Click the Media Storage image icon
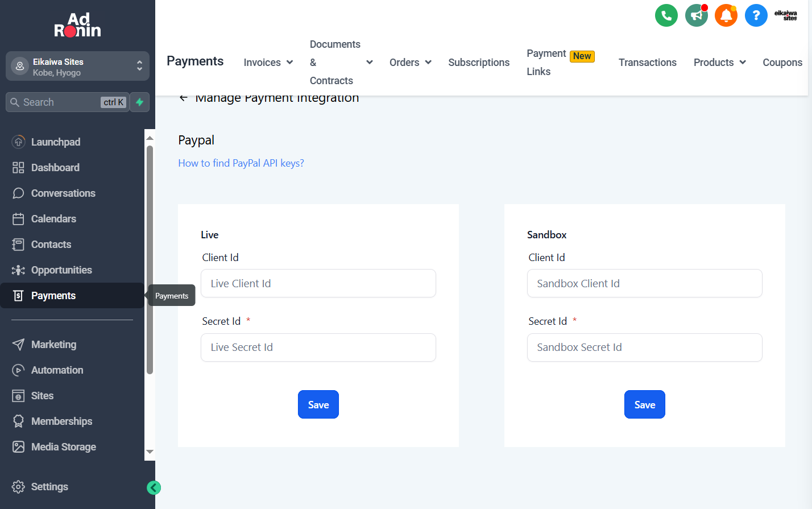The image size is (812, 509). (x=18, y=446)
